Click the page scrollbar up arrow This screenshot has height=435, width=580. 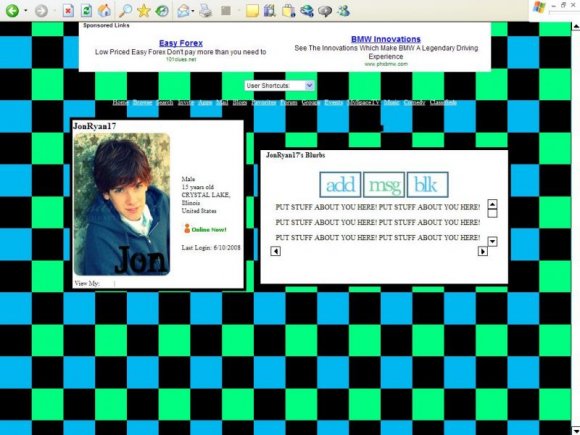tap(576, 26)
